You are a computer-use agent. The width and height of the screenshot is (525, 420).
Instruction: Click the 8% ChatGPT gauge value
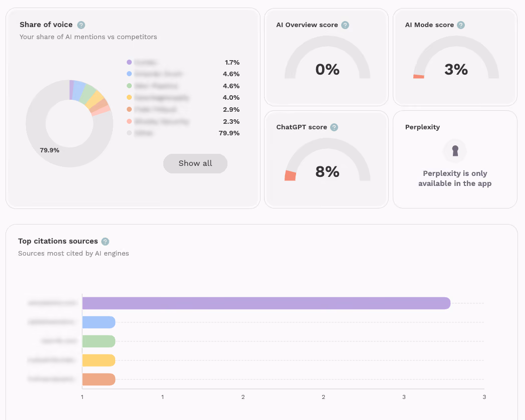[x=328, y=172]
